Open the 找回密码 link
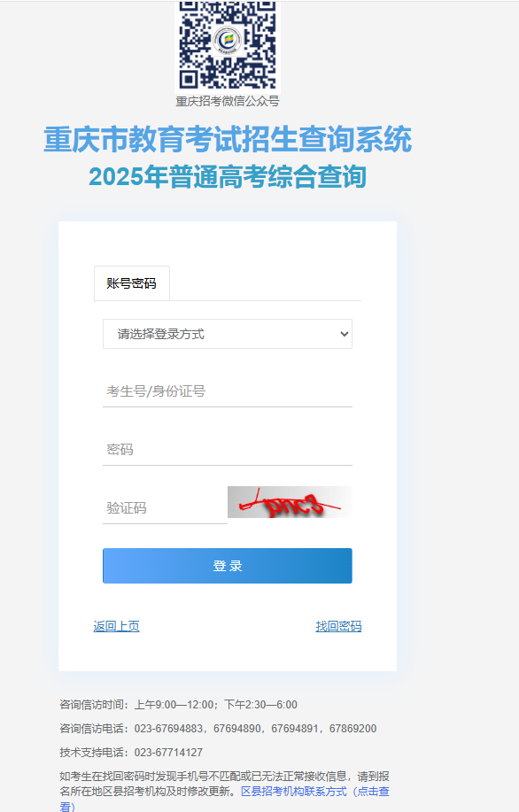This screenshot has height=812, width=519. (338, 626)
